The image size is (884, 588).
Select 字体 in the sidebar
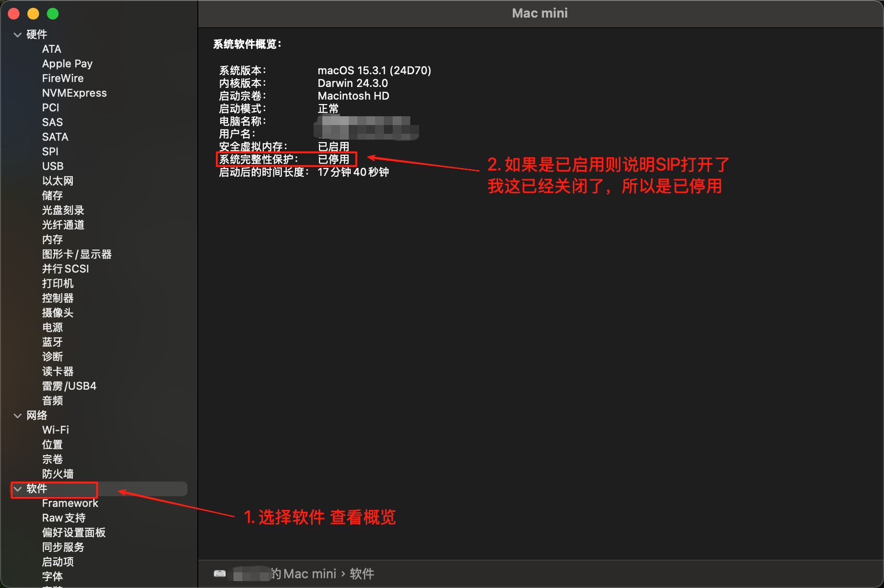52,577
